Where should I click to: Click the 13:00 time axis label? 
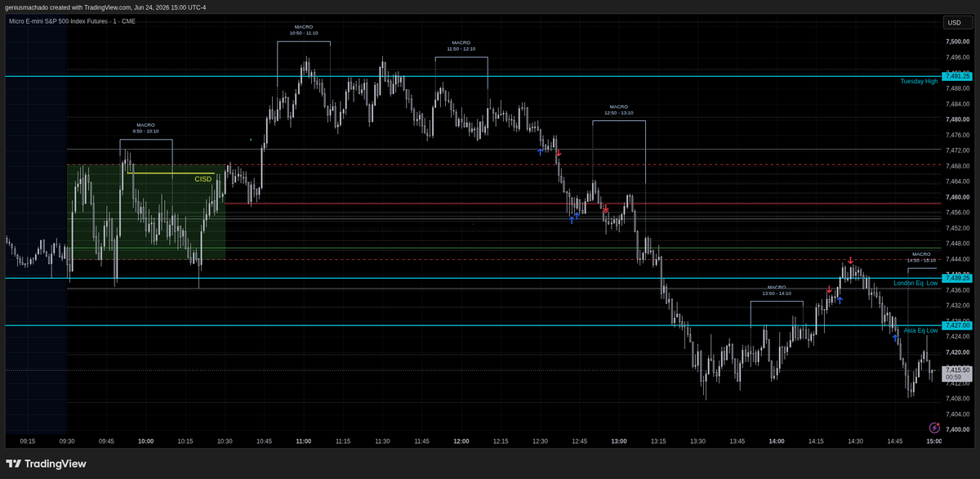(619, 441)
